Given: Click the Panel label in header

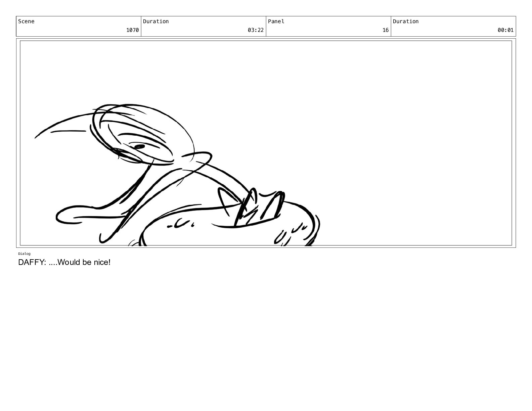Looking at the screenshot, I should click(x=276, y=21).
